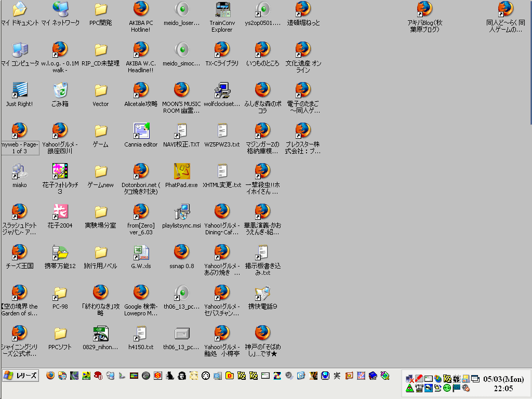
Task: Select the 同人ど〜らく Firefox shortcut icon
Action: point(506,9)
